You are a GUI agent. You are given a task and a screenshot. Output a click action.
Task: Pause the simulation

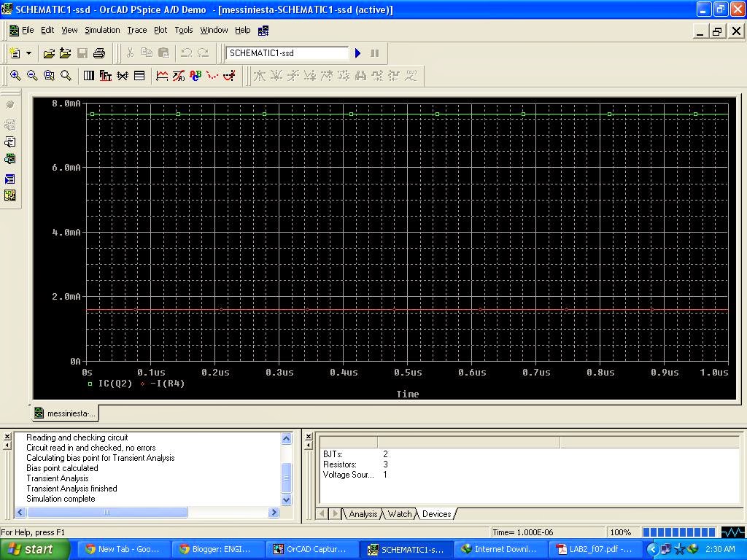[x=375, y=52]
